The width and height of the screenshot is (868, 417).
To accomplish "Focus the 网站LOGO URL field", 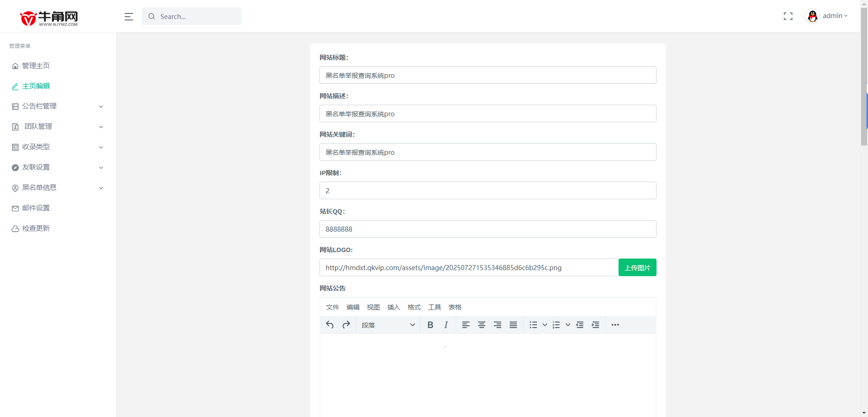I will point(469,267).
